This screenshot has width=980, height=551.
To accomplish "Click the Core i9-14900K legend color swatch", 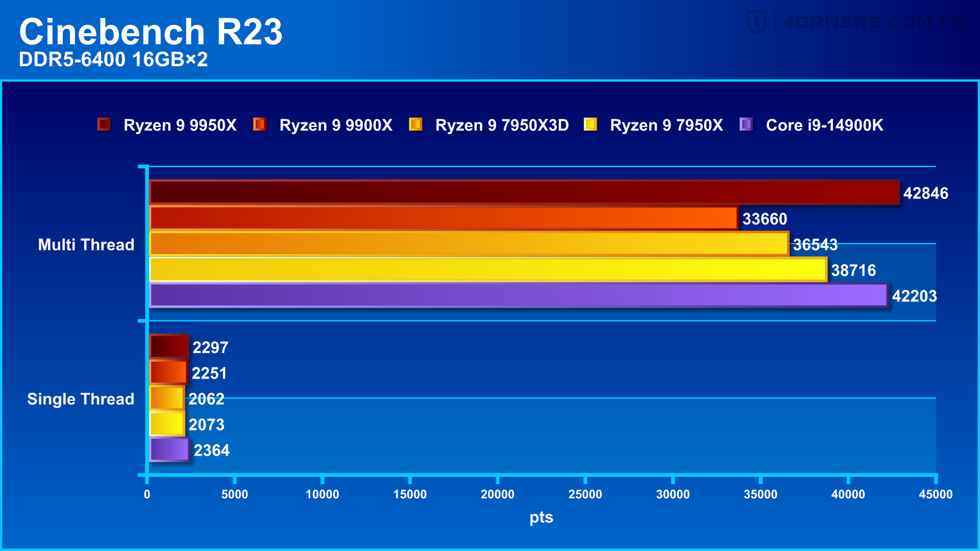I will coord(746,124).
